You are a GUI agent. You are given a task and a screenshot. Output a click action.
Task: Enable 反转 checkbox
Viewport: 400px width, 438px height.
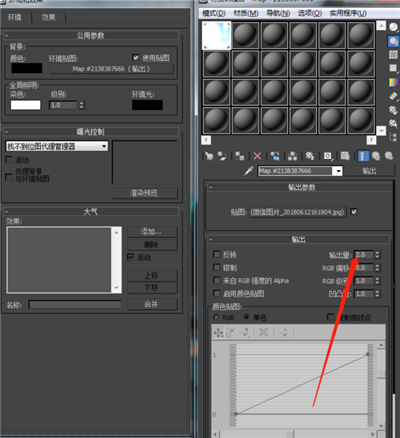(217, 254)
